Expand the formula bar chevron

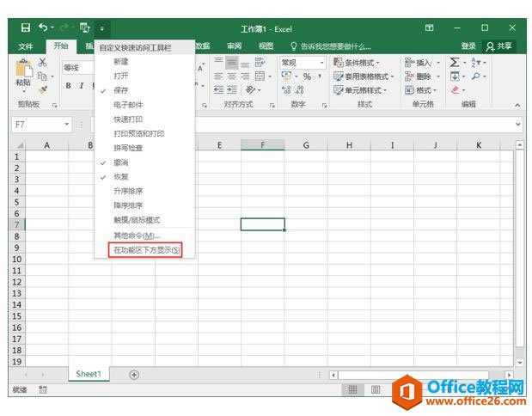tap(517, 124)
